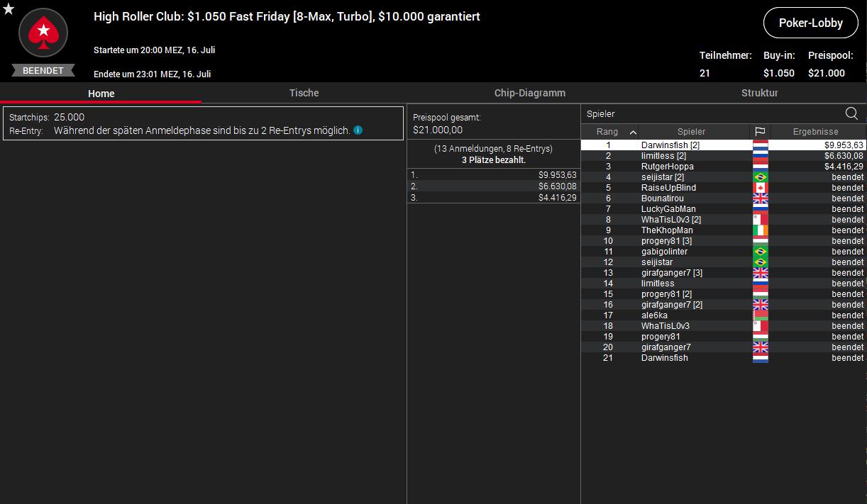
Task: Sort players by Spieler column header
Action: tap(691, 132)
